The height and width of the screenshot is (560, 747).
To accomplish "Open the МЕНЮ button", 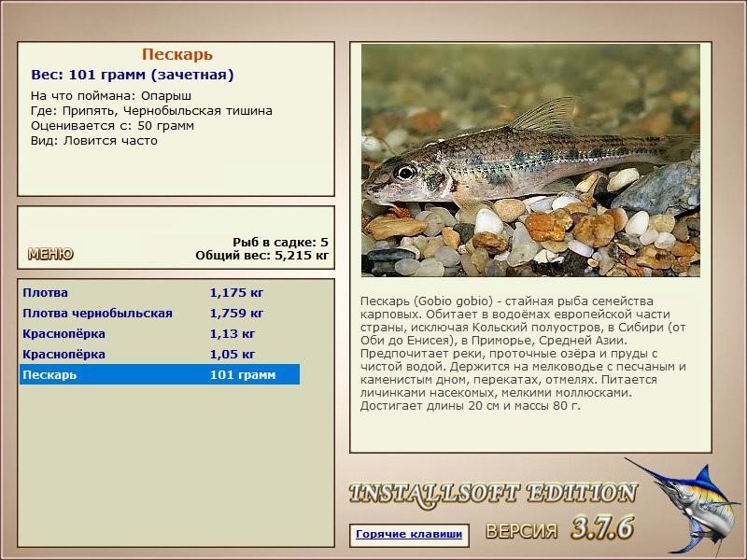I will 50,254.
